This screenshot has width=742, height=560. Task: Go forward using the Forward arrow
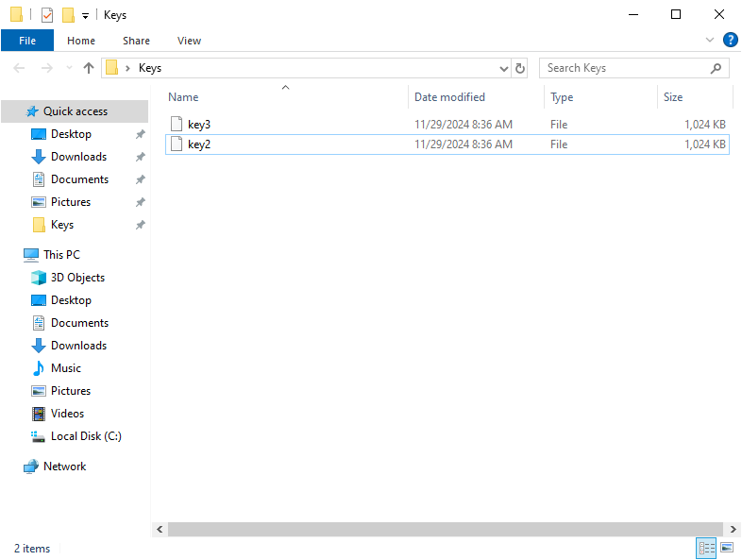coord(47,68)
